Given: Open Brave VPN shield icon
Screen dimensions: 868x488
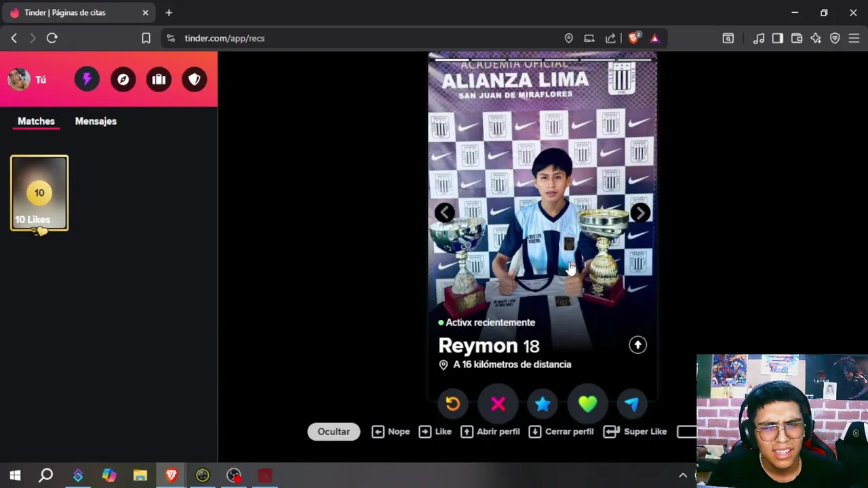Looking at the screenshot, I should pyautogui.click(x=835, y=39).
